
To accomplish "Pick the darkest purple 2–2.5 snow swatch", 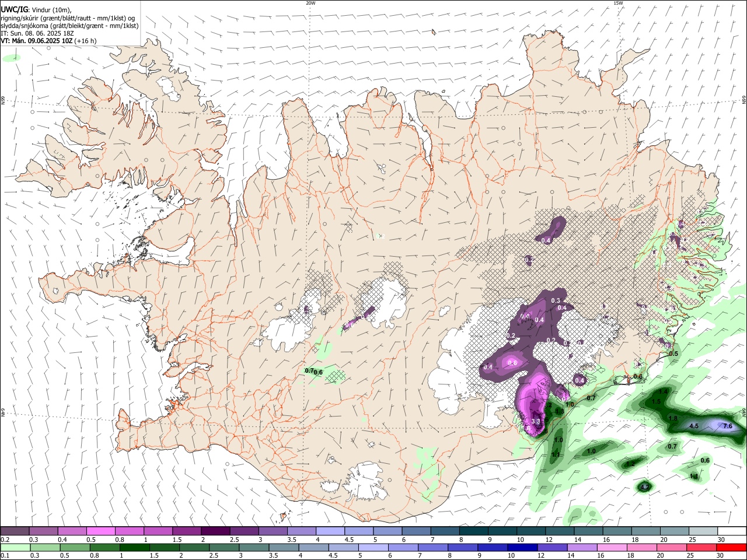I will (x=215, y=531).
